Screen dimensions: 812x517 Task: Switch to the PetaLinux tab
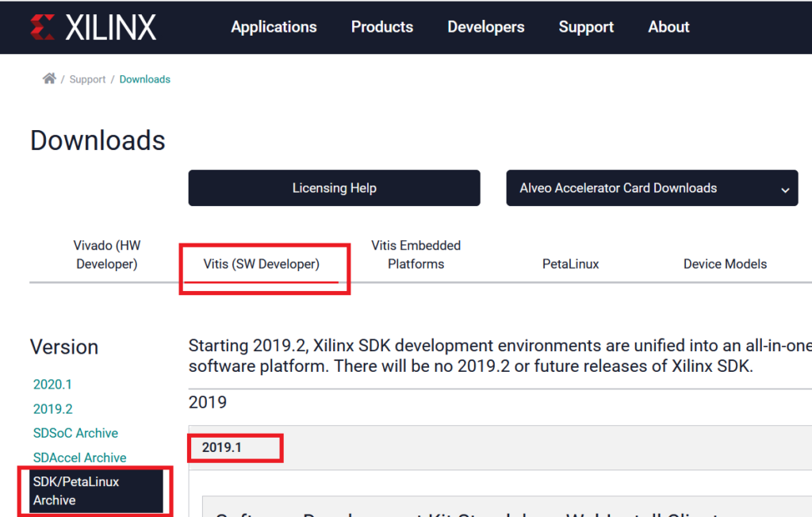(x=570, y=264)
